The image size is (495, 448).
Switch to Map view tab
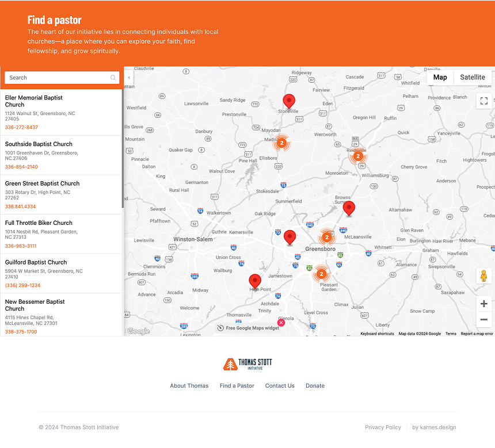pos(440,77)
